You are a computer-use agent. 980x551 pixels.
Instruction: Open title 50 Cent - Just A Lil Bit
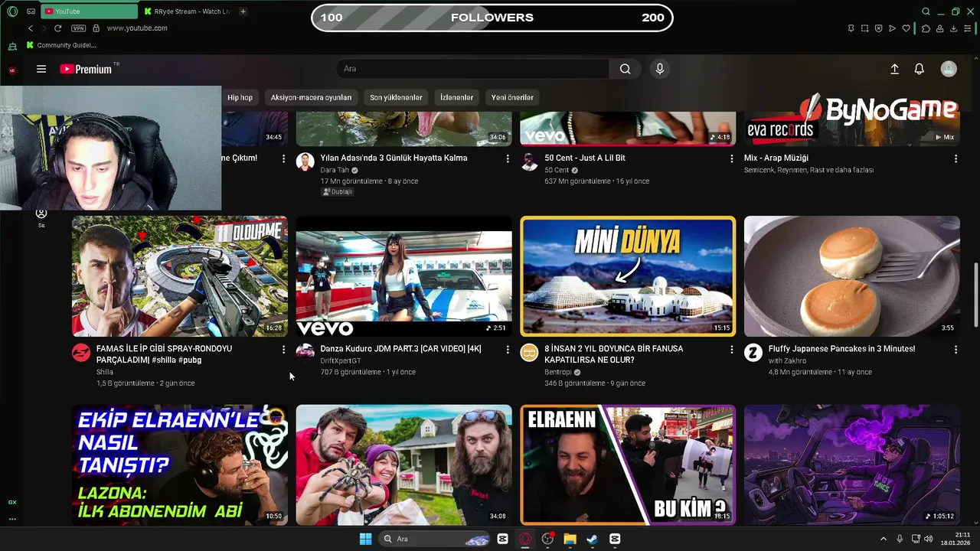click(585, 158)
